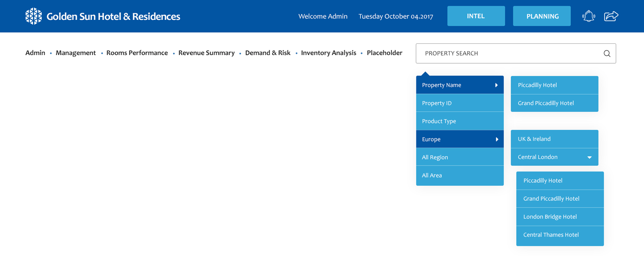Viewport: 644px width, 273px height.
Task: Click the date Tuesday October 04.2017
Action: tap(396, 16)
